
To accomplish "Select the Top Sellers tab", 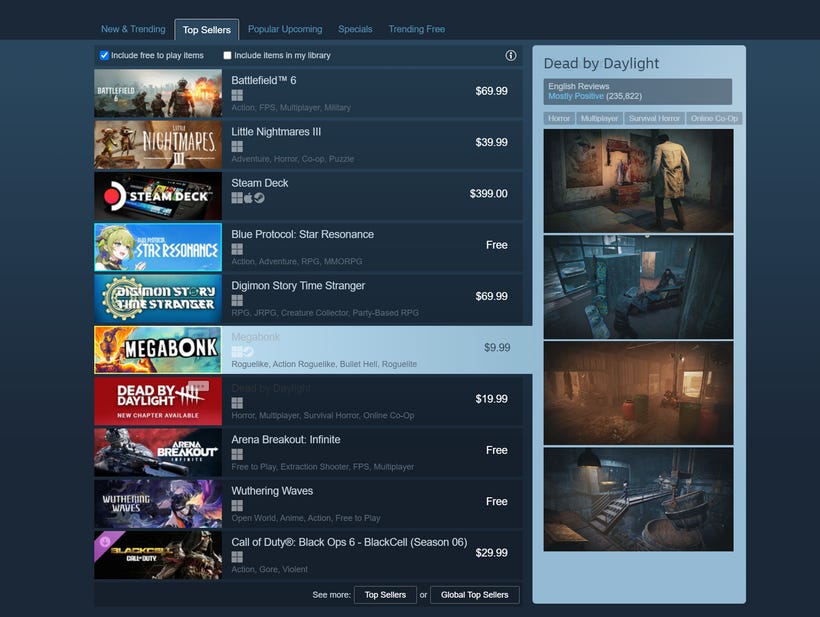I will click(207, 30).
